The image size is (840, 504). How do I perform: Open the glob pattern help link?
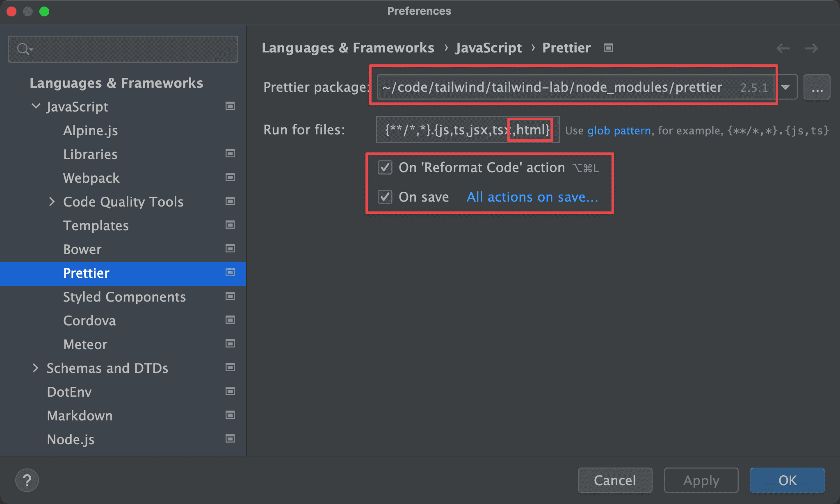[x=619, y=131]
